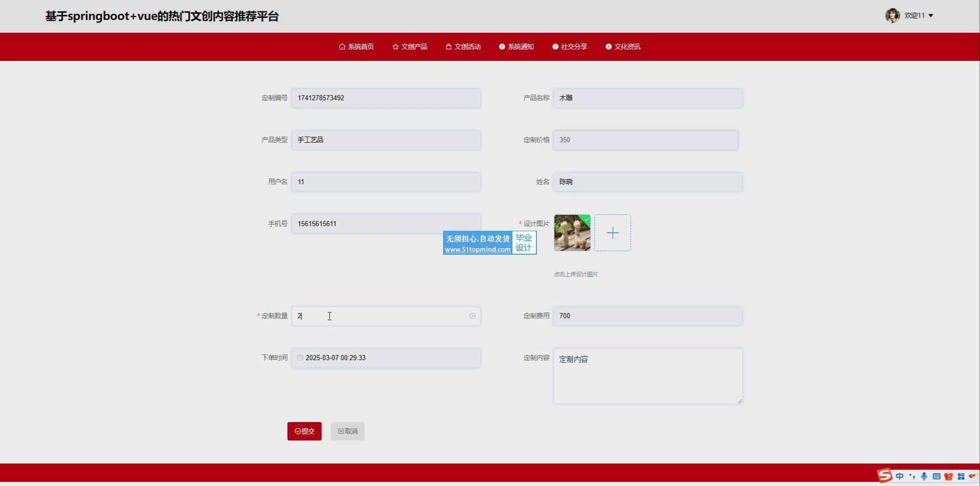
Task: Click the red 提交 submit button
Action: coord(304,431)
